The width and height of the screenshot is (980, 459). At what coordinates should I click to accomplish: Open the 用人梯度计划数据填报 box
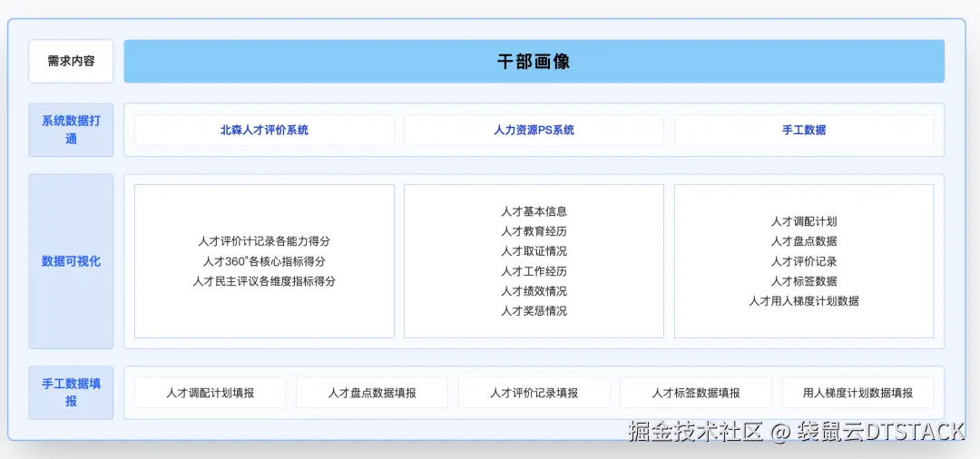click(857, 393)
